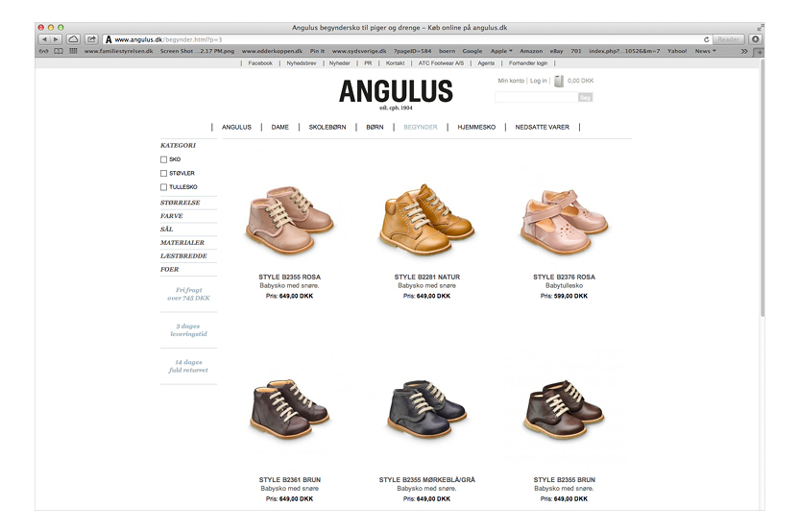Viewport: 799px width, 532px height.
Task: Open the Google bookmark
Action: [x=472, y=51]
